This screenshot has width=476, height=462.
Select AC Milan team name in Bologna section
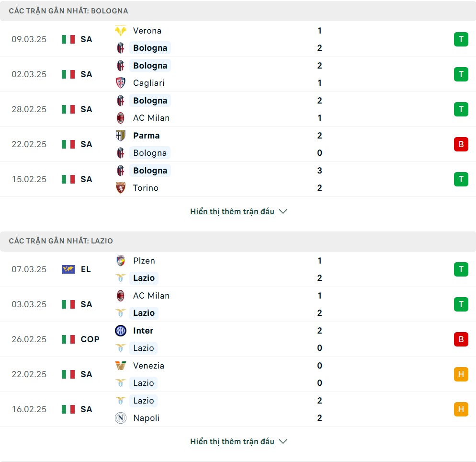pos(151,118)
